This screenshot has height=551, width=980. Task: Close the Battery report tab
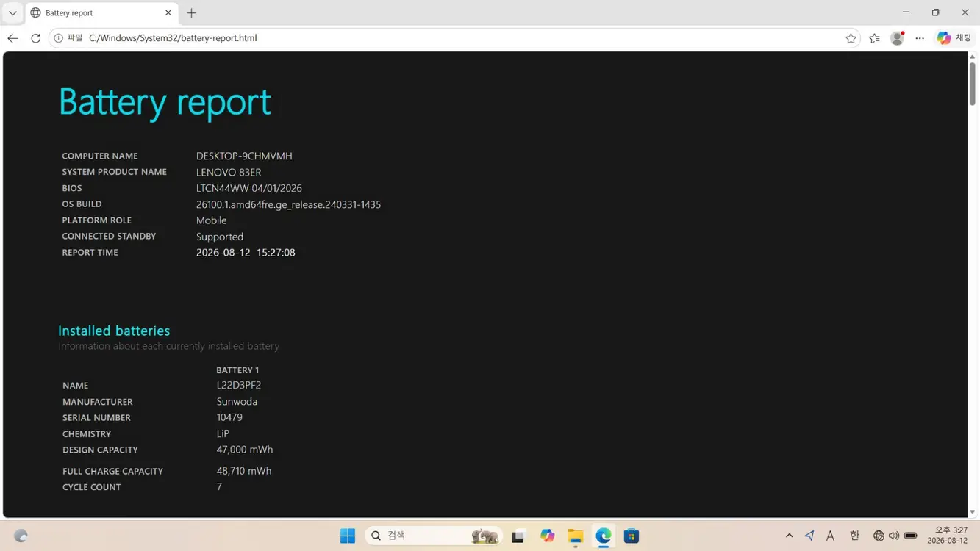coord(168,13)
